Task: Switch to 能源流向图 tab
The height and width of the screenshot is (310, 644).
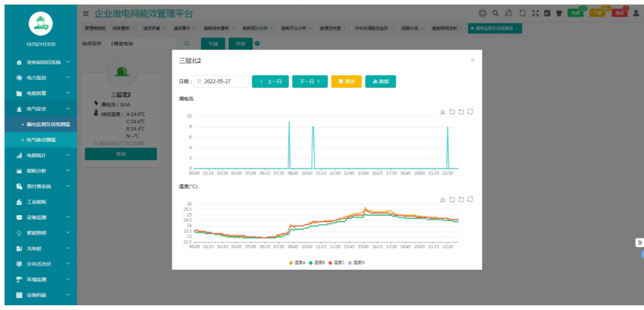Action: pos(331,28)
